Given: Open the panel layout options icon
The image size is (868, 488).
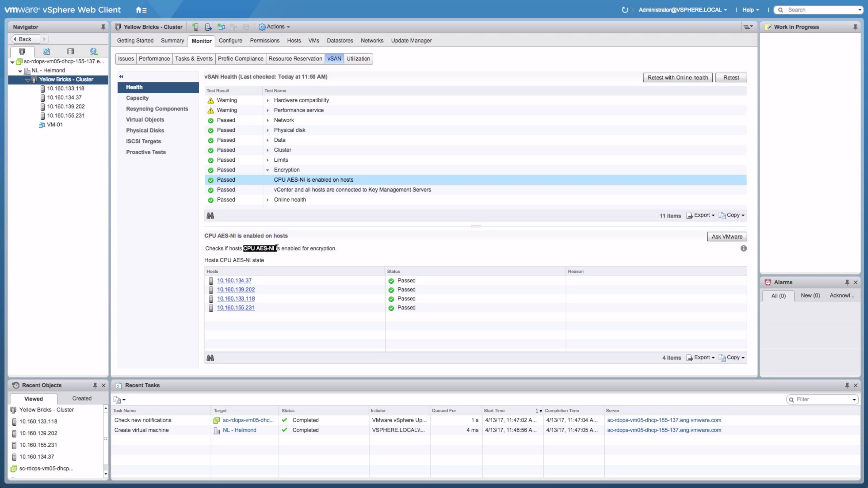Looking at the screenshot, I should 748,27.
